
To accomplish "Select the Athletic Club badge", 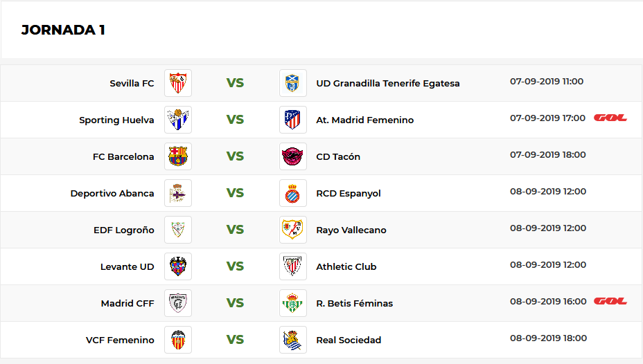I will point(293,266).
